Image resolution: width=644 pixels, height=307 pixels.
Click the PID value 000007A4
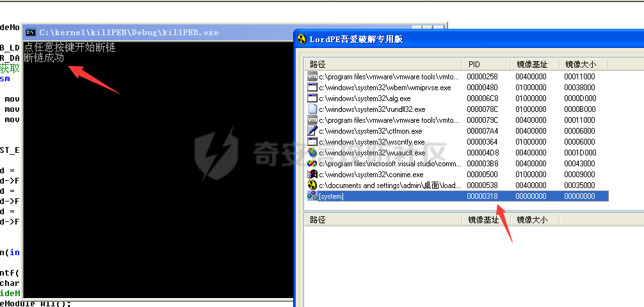click(x=482, y=131)
